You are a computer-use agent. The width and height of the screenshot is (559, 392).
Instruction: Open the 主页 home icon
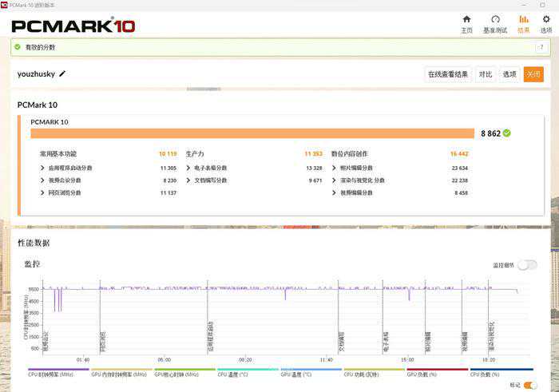click(x=466, y=19)
